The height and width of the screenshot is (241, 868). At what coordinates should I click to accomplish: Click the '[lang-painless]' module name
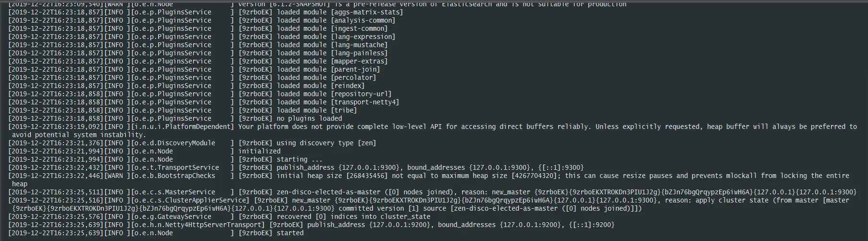pos(359,53)
